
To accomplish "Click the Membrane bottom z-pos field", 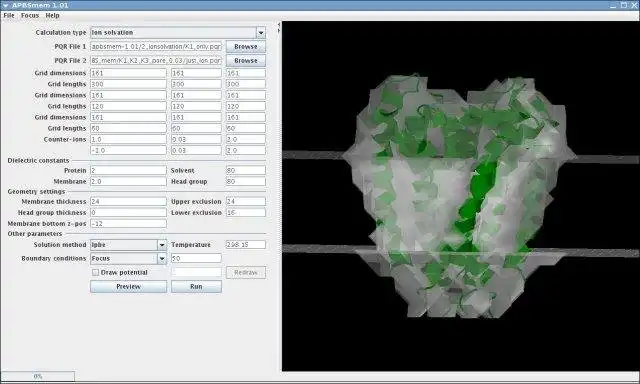I will click(x=128, y=224).
